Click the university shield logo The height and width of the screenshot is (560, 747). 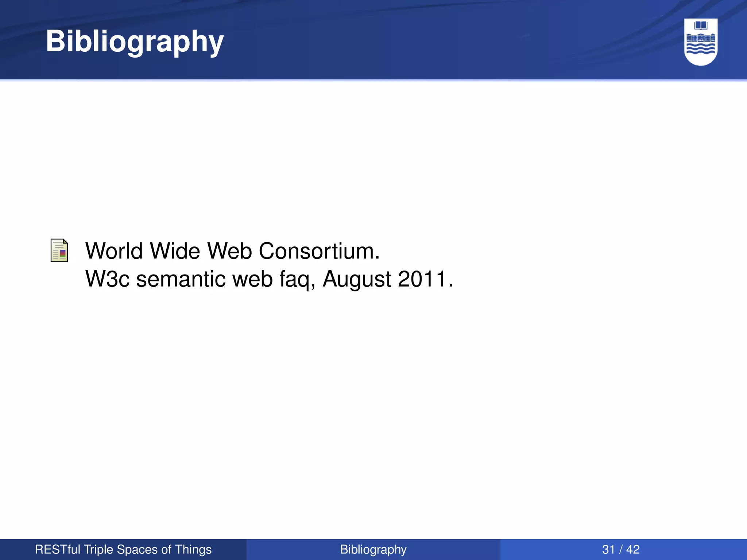[701, 42]
